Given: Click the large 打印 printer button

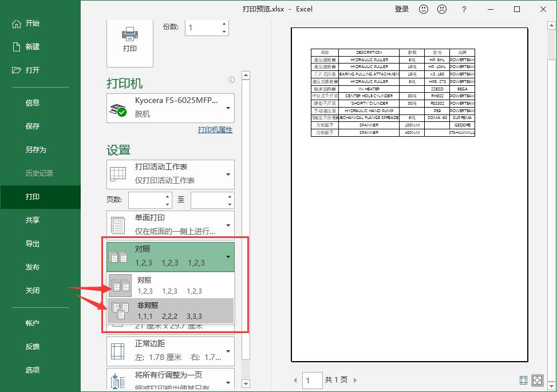Looking at the screenshot, I should click(x=130, y=39).
